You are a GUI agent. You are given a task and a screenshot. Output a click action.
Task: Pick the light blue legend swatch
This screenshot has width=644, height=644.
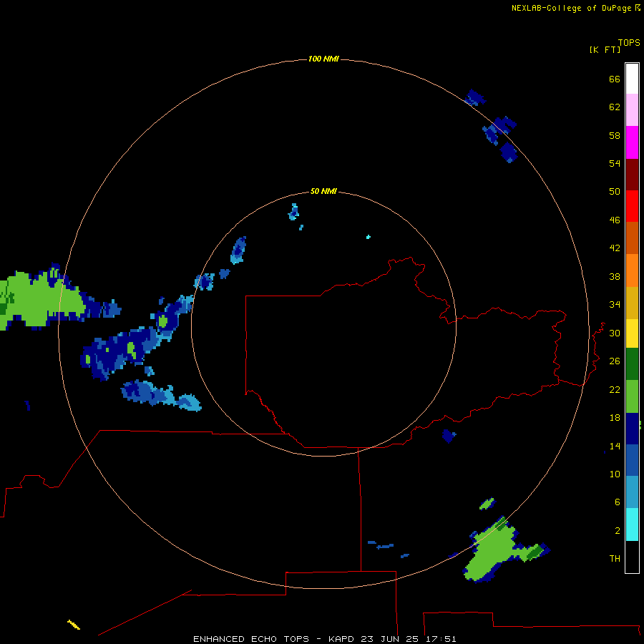632,492
